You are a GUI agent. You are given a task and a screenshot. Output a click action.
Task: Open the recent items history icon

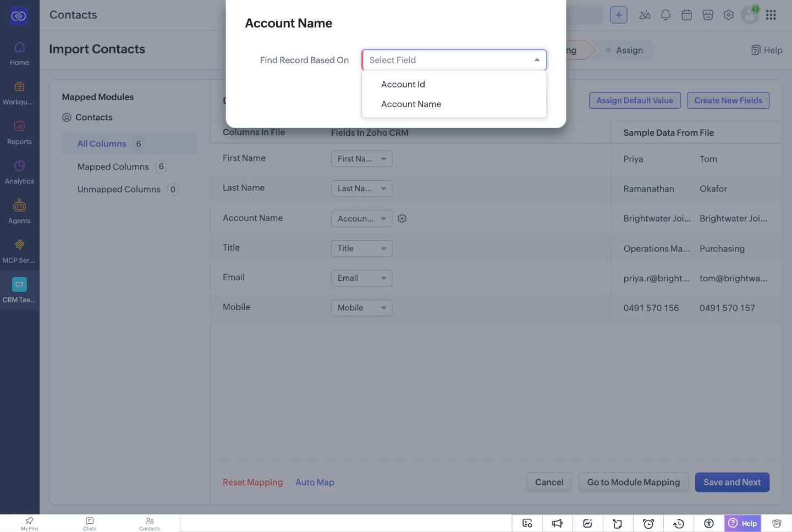[679, 523]
